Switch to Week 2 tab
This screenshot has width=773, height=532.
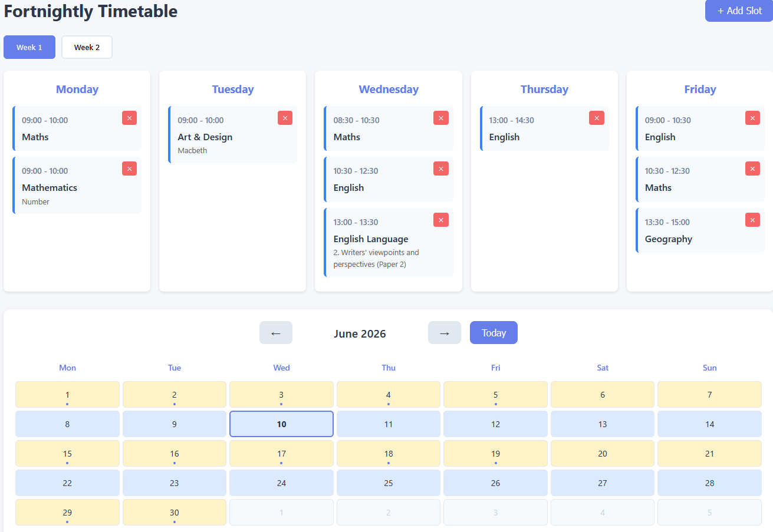tap(87, 47)
